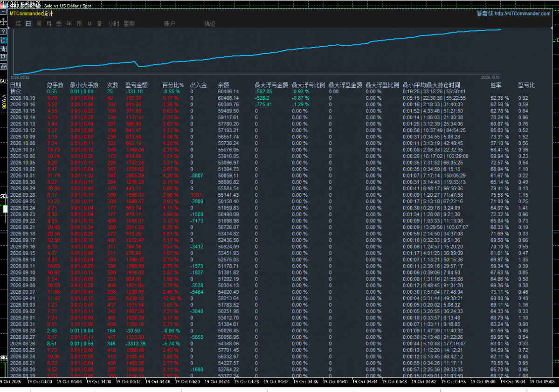Click the 百分比% column header
The height and width of the screenshot is (392, 559).
[x=173, y=85]
